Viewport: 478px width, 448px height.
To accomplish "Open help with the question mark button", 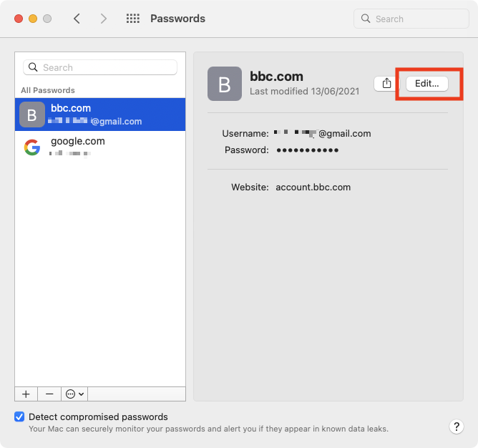I will click(x=457, y=427).
